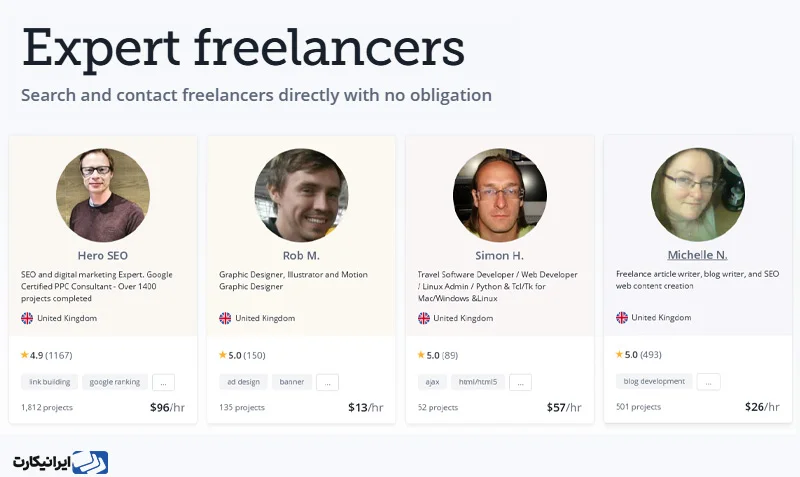Click the rating star on Hero SEO card

tap(24, 355)
